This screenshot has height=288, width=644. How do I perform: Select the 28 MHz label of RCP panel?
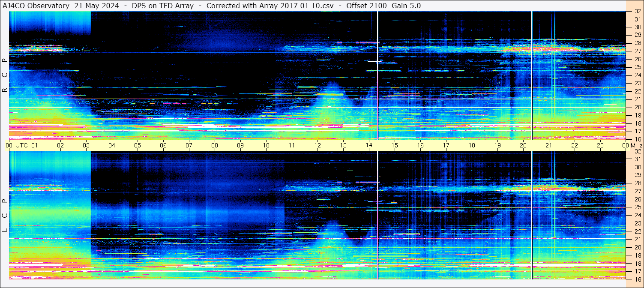pyautogui.click(x=637, y=43)
